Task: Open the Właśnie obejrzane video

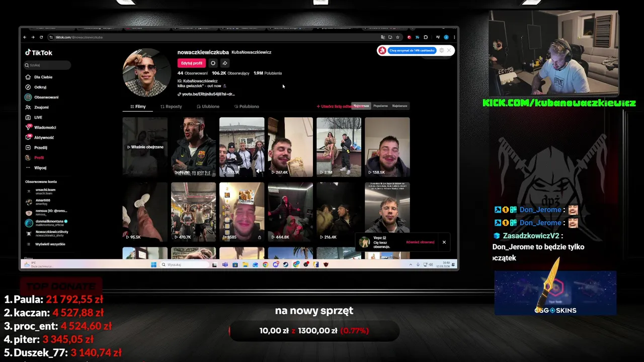Action: point(145,147)
